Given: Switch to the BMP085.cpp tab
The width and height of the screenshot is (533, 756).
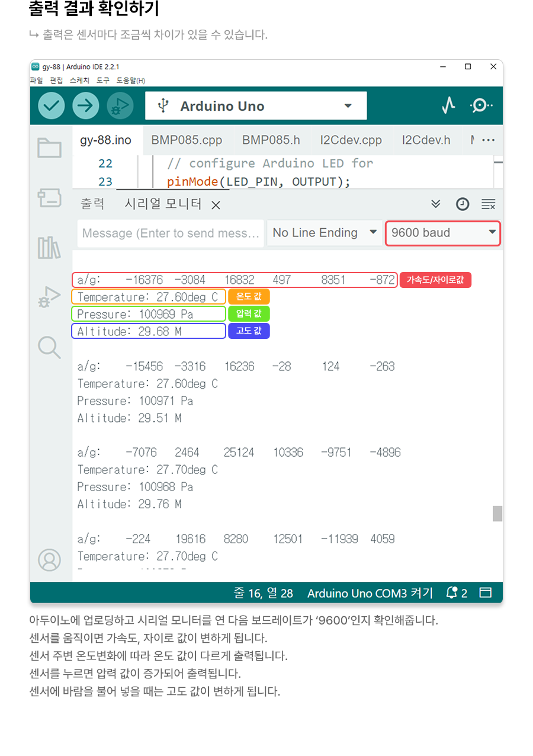Looking at the screenshot, I should click(187, 140).
